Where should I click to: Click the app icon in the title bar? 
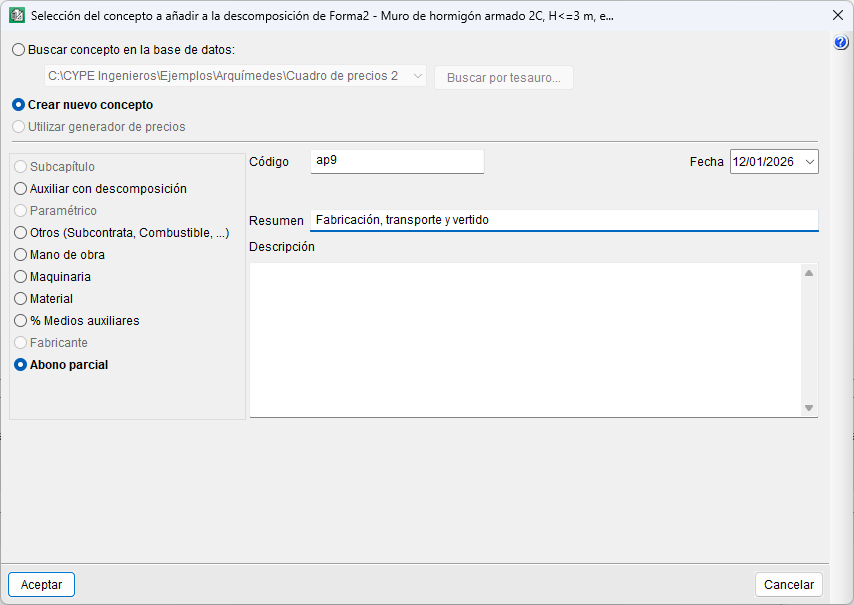[16, 16]
